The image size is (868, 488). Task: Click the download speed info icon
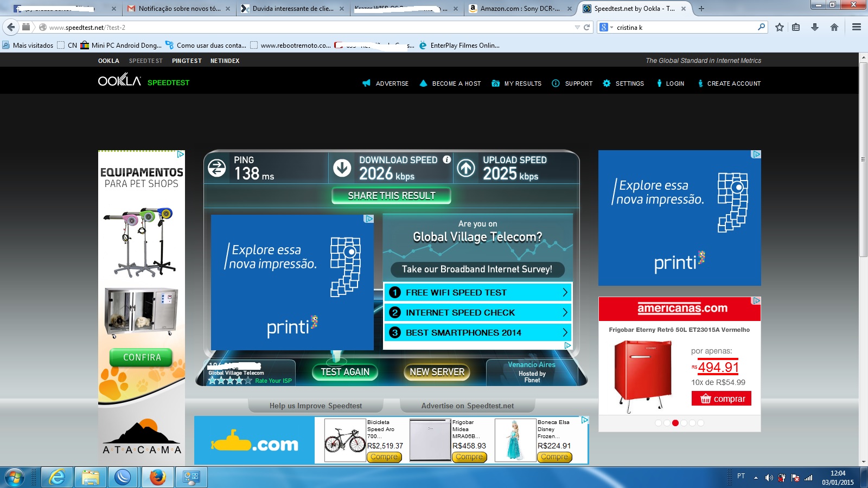coord(446,159)
